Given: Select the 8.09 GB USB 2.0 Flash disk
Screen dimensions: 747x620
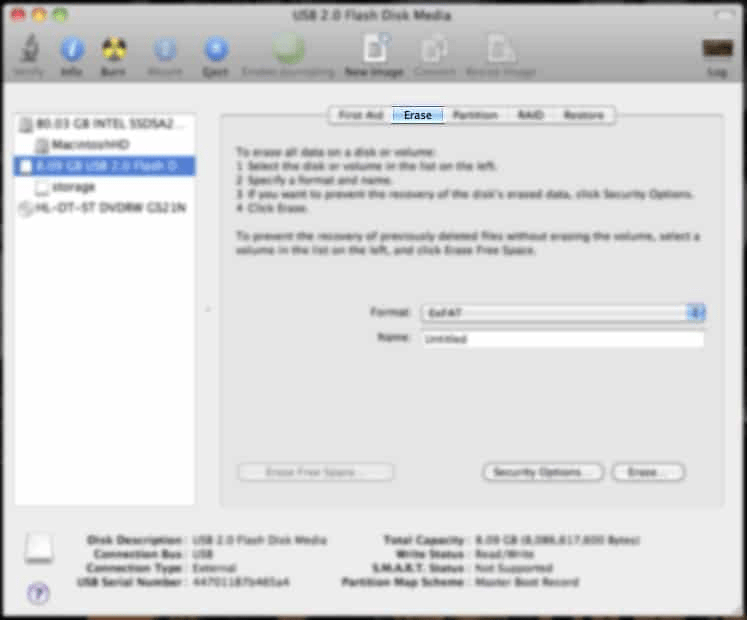Looking at the screenshot, I should tap(104, 166).
